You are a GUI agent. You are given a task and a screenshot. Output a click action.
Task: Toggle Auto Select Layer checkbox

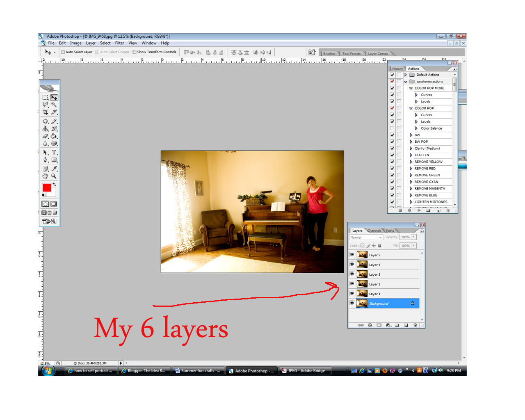coord(63,52)
